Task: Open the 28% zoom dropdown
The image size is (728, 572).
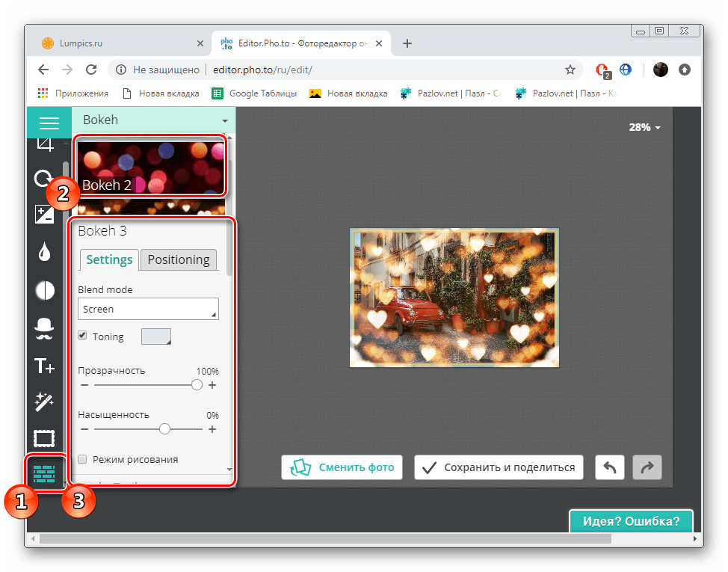Action: [644, 127]
